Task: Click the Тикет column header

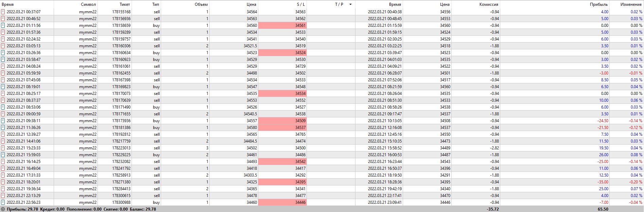Action: pyautogui.click(x=125, y=4)
